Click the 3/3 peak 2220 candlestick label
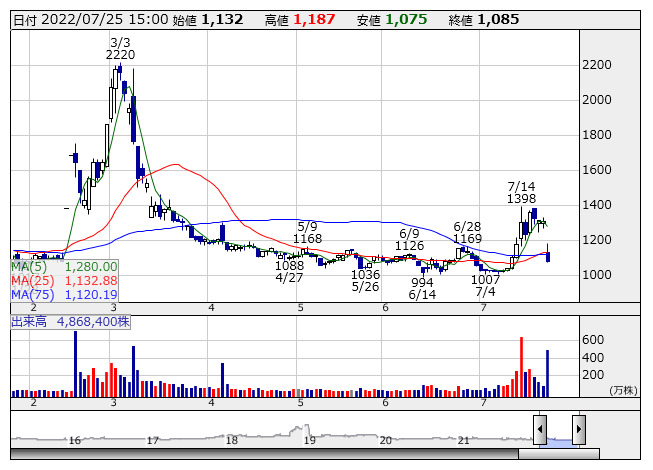653x470 pixels. (x=120, y=50)
